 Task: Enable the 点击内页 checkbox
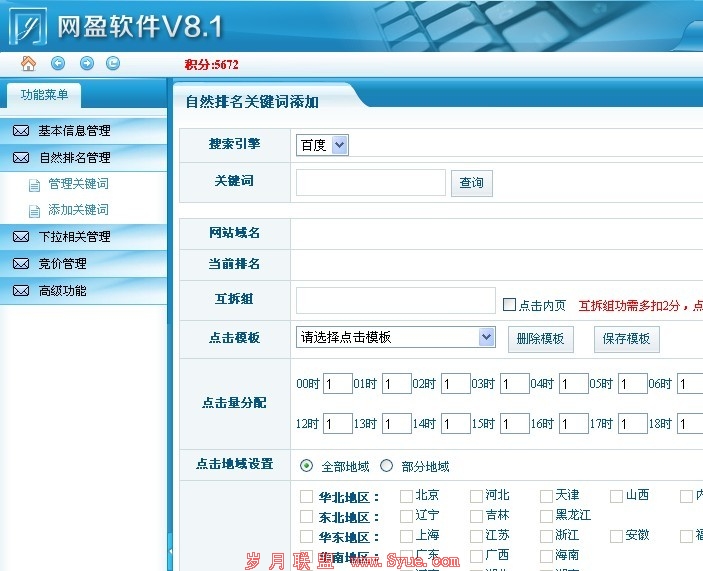(509, 305)
